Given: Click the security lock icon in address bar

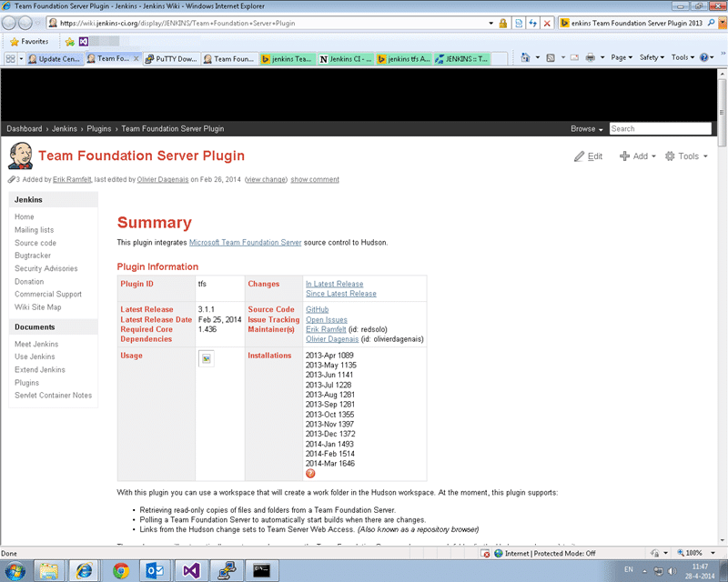Looking at the screenshot, I should (x=503, y=24).
